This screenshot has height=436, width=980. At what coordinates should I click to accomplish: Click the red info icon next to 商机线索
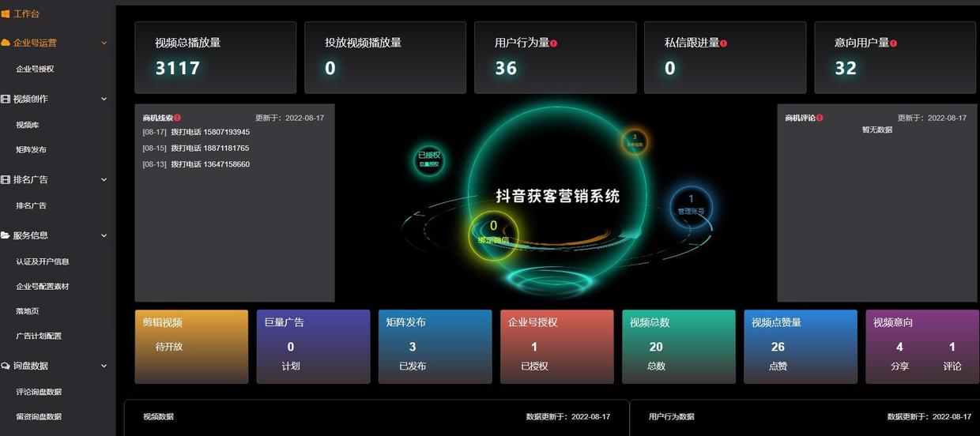pos(177,118)
